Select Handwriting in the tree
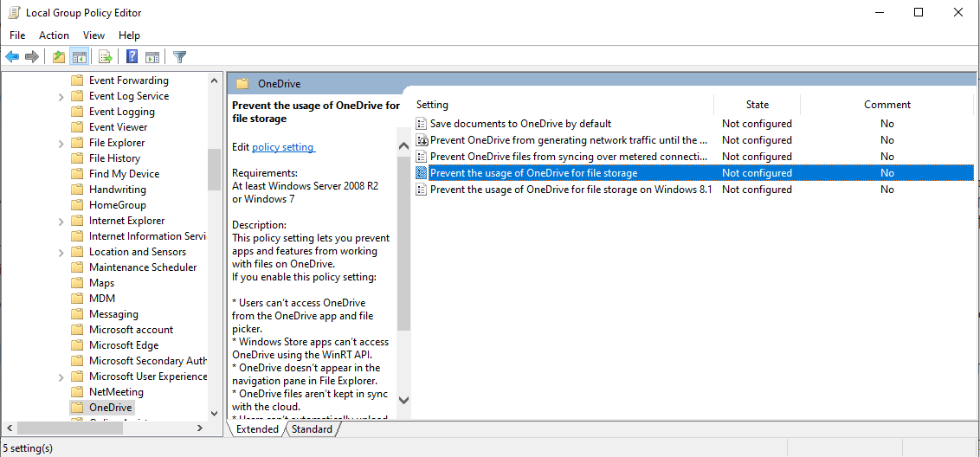Screen dimensions: 980x457 click(x=118, y=190)
